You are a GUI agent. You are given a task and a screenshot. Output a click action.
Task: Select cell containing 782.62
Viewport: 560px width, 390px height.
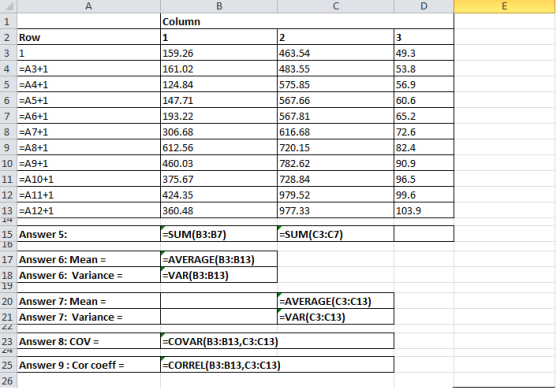[x=336, y=163]
